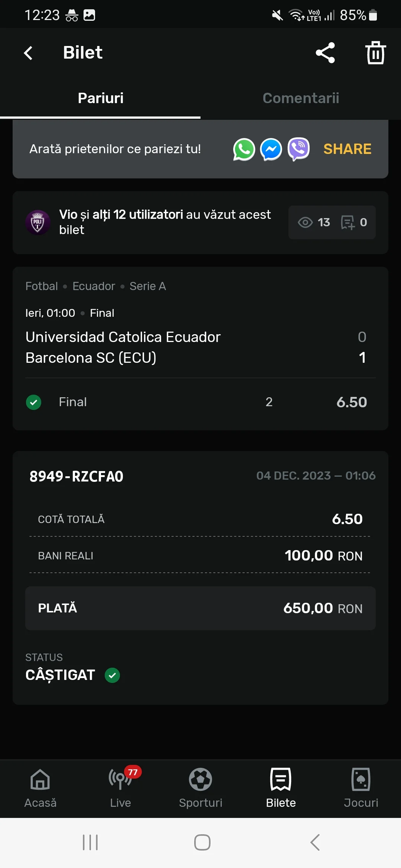This screenshot has height=868, width=401.
Task: Tap the share icon in header
Action: pyautogui.click(x=325, y=53)
